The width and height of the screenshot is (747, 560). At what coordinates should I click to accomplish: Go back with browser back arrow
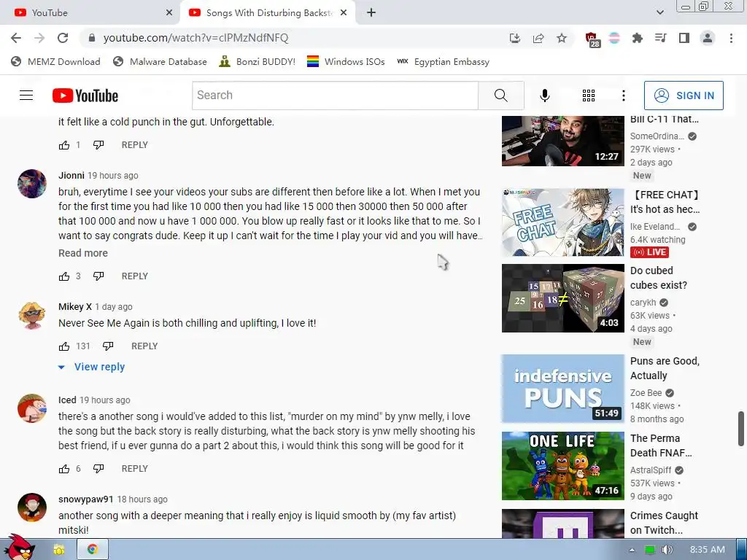coord(16,38)
